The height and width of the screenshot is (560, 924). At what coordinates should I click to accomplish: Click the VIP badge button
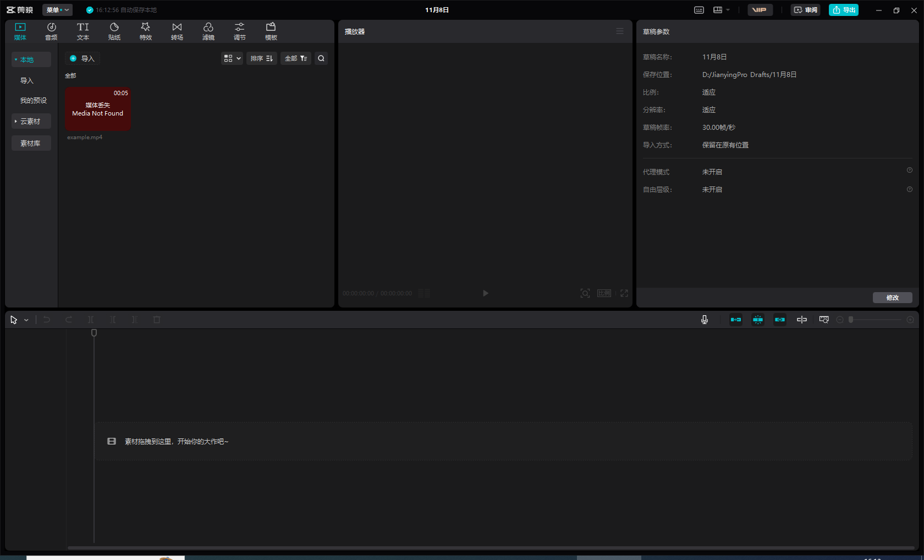pos(760,10)
